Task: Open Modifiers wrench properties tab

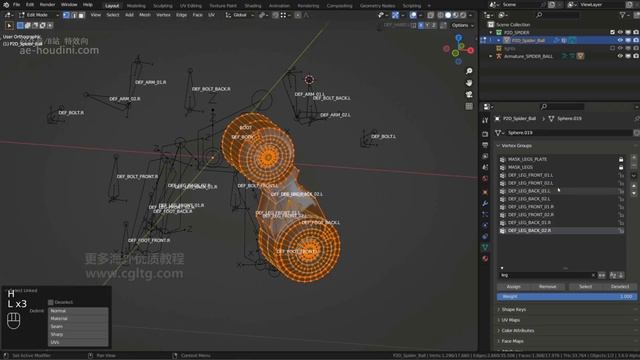Action: 485,203
